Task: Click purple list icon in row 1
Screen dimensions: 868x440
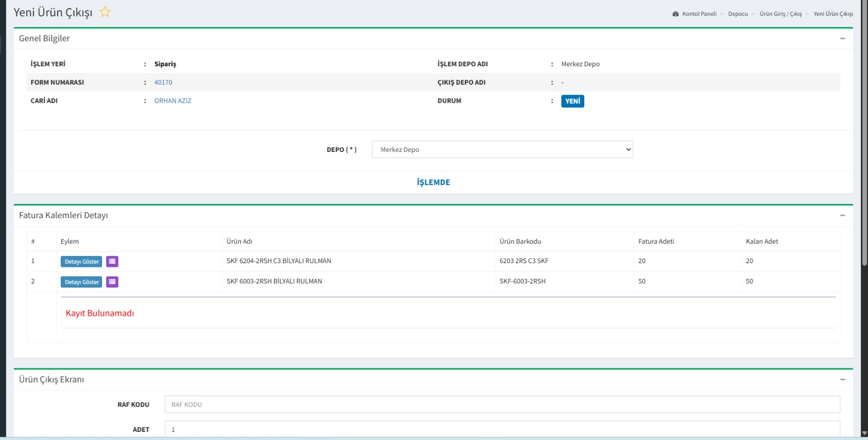Action: pos(112,262)
